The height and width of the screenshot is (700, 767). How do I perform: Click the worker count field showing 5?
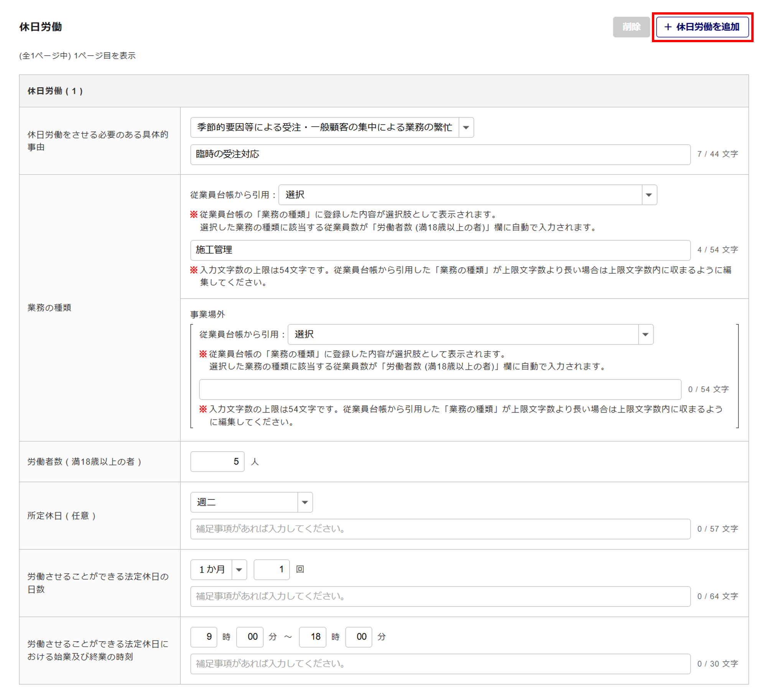217,462
